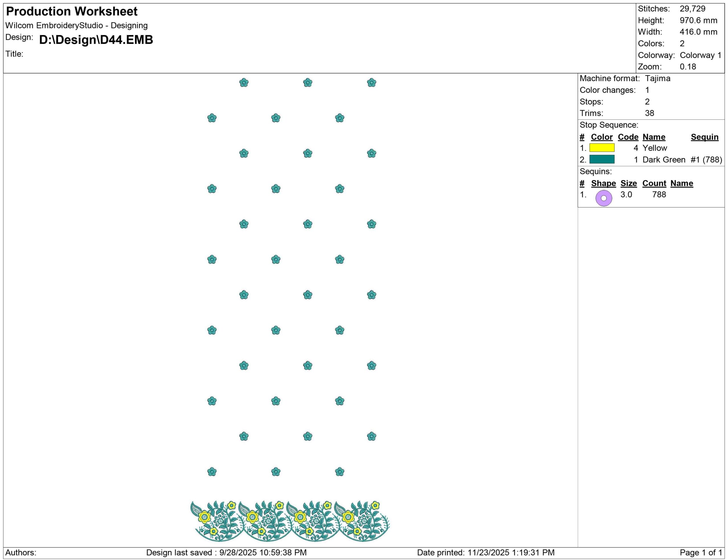Click the sequin count 788
Image resolution: width=728 pixels, height=560 pixels.
pyautogui.click(x=659, y=194)
